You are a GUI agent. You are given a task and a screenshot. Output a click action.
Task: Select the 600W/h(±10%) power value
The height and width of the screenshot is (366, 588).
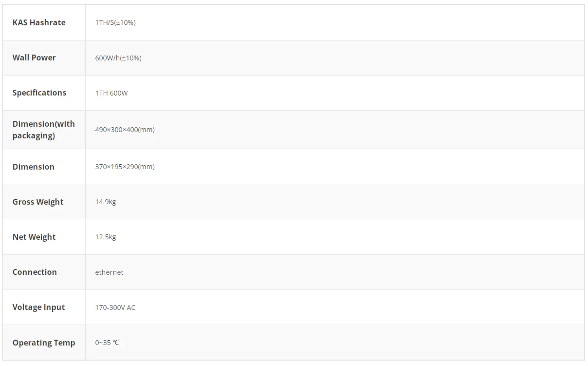tap(118, 58)
